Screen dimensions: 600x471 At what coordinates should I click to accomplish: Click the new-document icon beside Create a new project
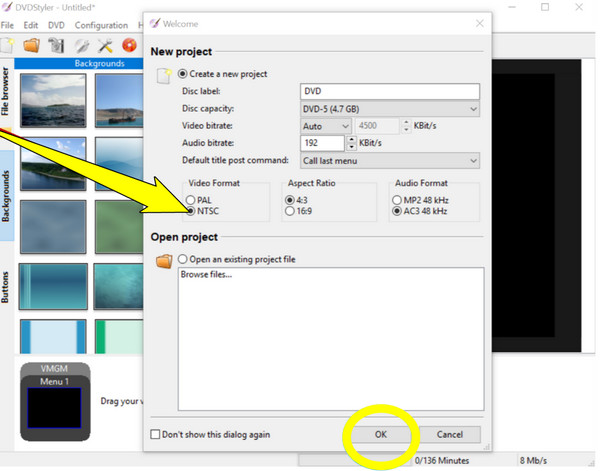[164, 75]
